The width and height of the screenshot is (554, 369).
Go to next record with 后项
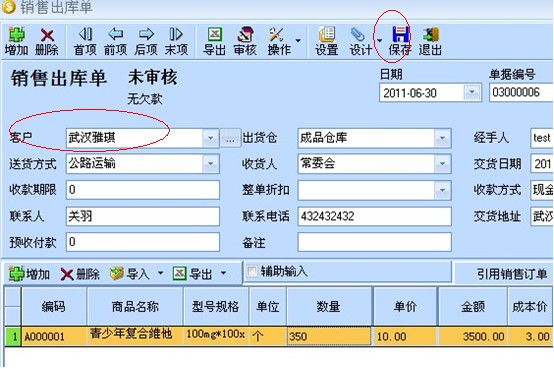tap(146, 41)
